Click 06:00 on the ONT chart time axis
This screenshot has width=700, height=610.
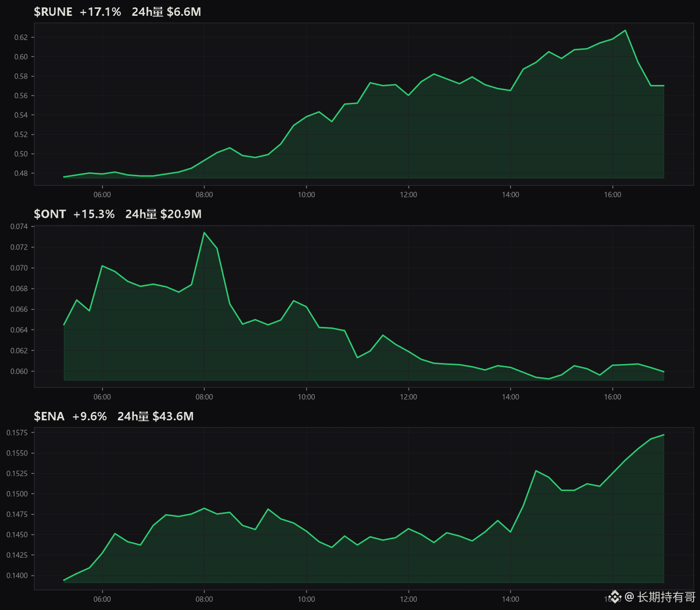click(x=102, y=397)
